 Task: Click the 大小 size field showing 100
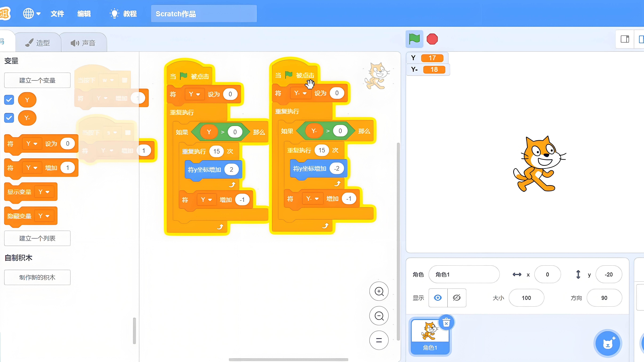tap(527, 298)
